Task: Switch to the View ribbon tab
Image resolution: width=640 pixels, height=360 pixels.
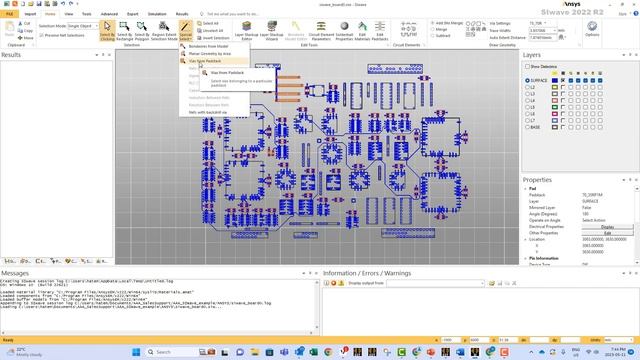Action: click(69, 14)
